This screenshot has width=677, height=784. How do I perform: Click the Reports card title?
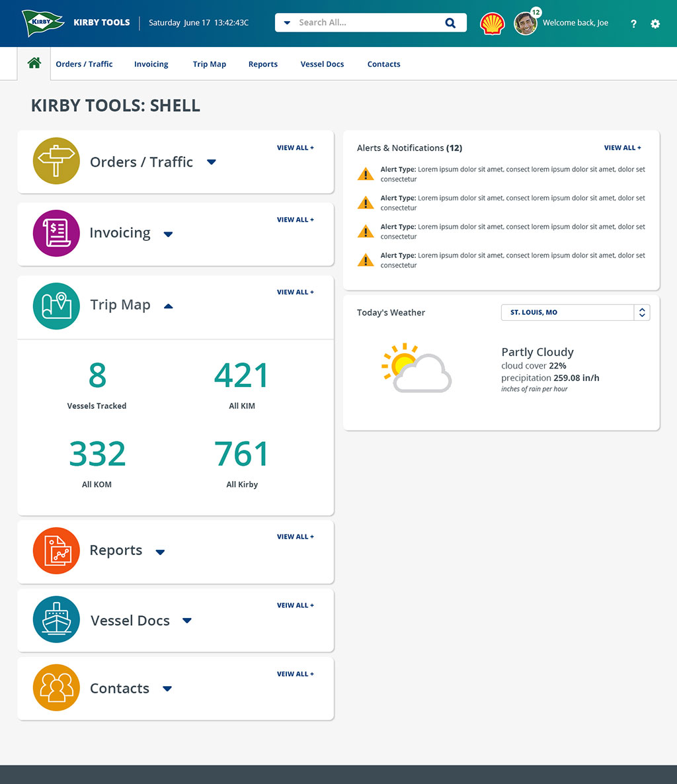point(116,550)
